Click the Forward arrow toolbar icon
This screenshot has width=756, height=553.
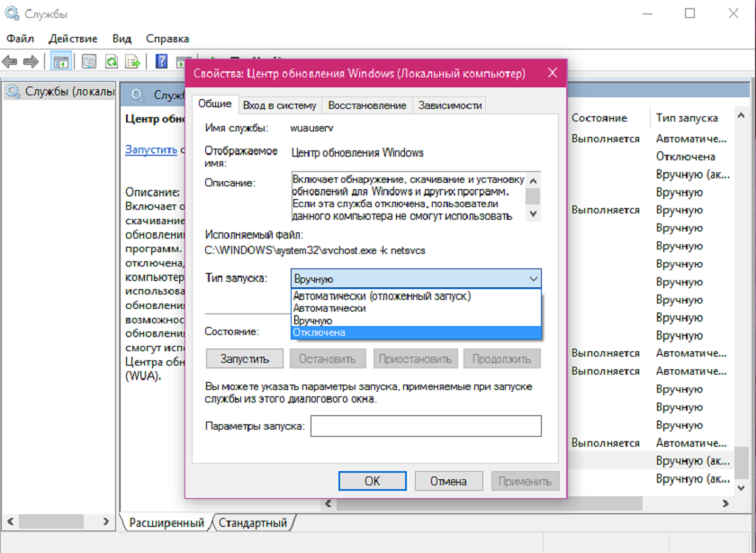[x=31, y=62]
